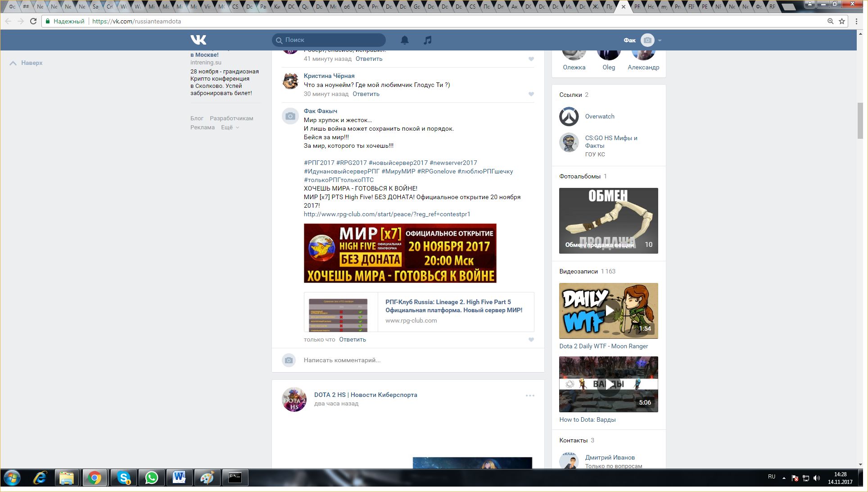Open rpg-club link preview thumbnail

click(338, 314)
